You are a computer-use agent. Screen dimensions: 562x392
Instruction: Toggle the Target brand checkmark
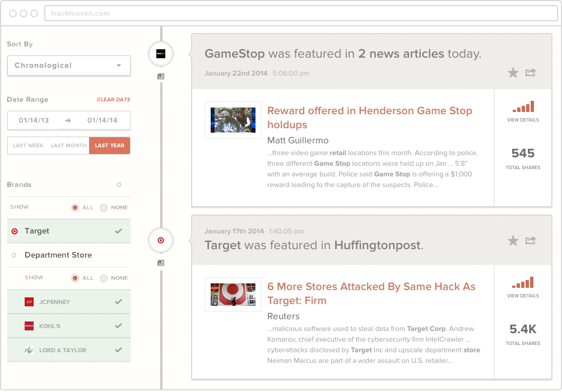tap(118, 231)
